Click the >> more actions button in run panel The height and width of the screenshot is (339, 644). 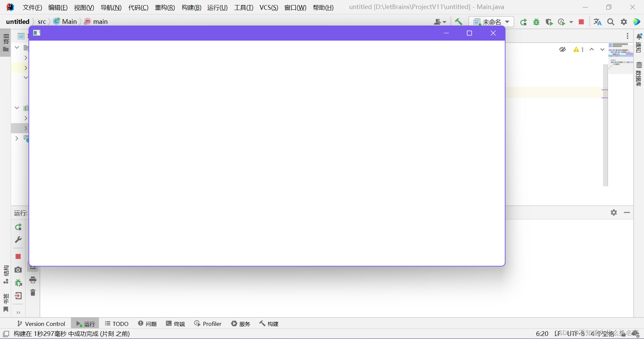(x=18, y=312)
